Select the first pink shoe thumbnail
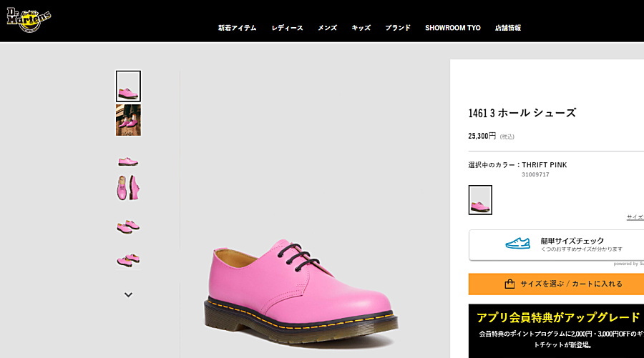Viewport: 644px width, 358px height. (x=128, y=86)
